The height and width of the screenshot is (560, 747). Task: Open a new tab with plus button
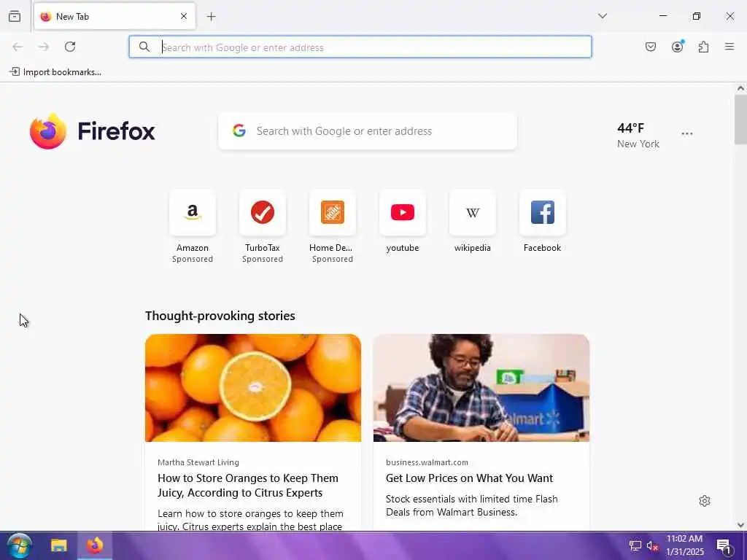click(211, 17)
